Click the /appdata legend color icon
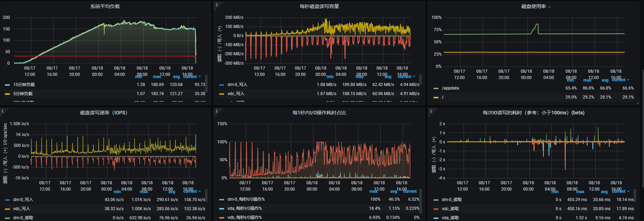 pos(436,88)
